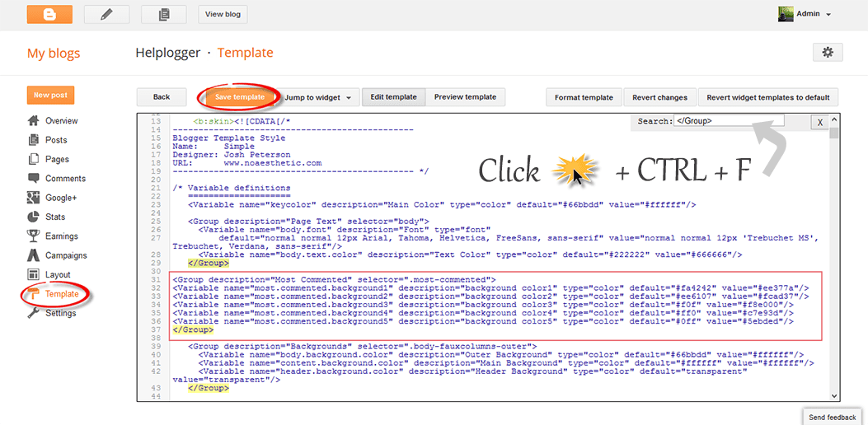Click the Layout sidebar icon
This screenshot has height=425, width=868.
34,274
